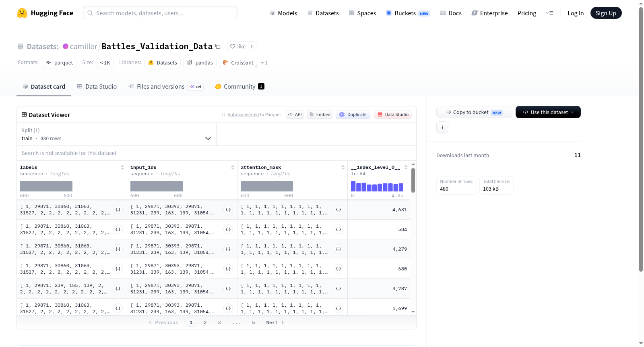
Task: Expand JSON icon in input_ids row 3,787
Action: (x=228, y=289)
